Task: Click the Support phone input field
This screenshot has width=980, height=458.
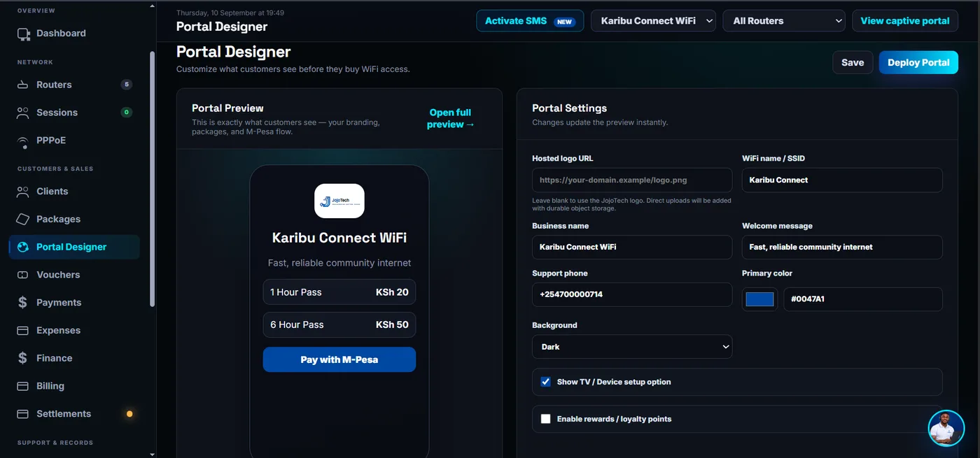Action: point(632,295)
